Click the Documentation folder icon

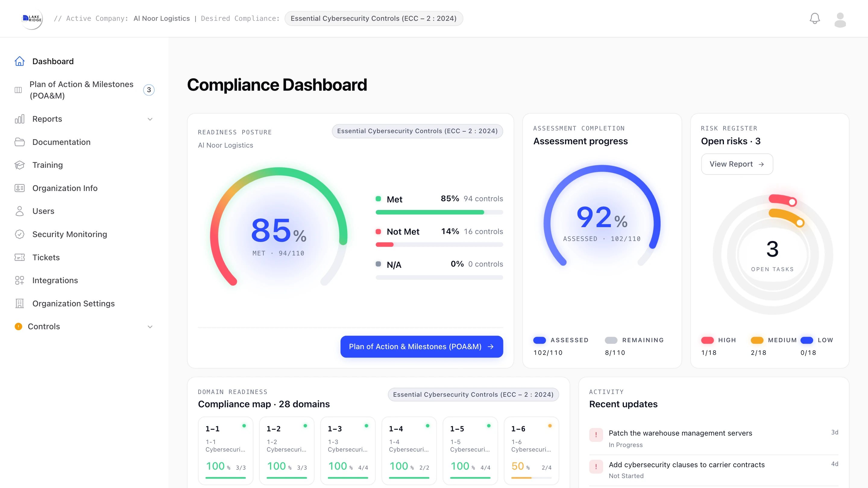pos(20,142)
